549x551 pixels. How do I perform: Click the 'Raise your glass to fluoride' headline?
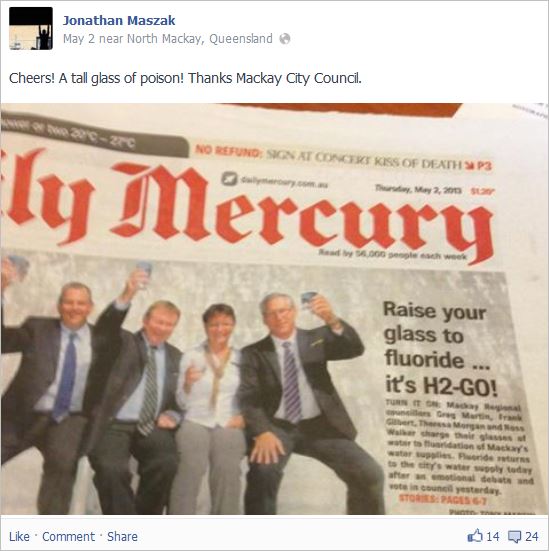(439, 348)
